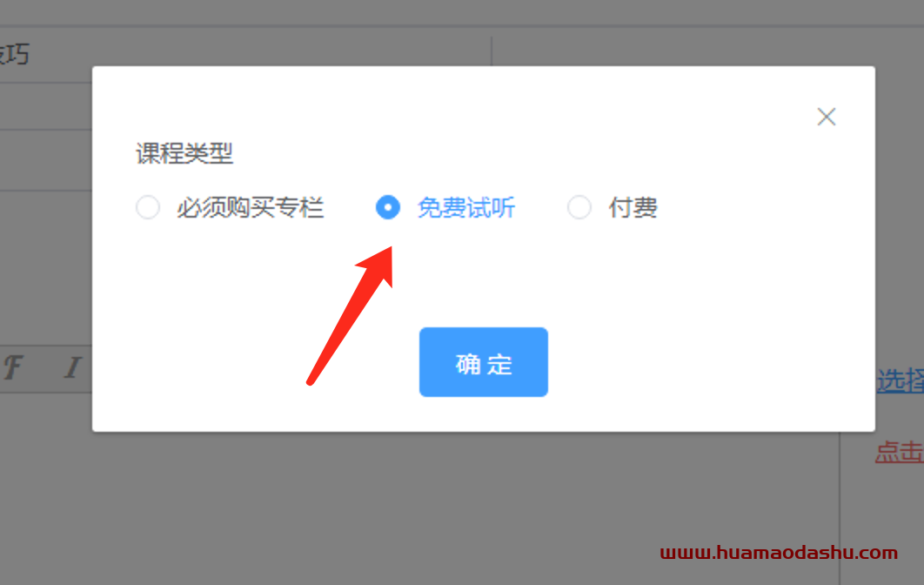
Task: Click the blank white area above 确定 button
Action: [483, 277]
